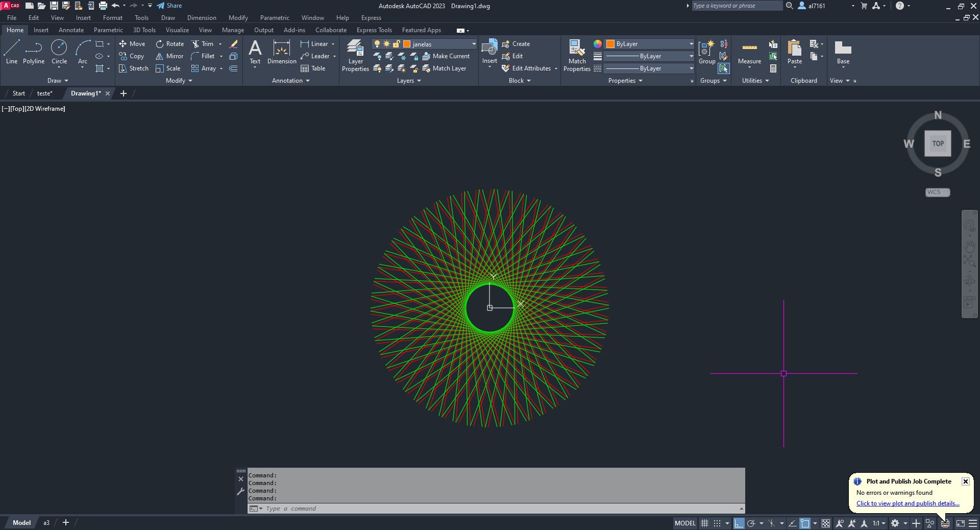
Task: Open the Format menu
Action: pyautogui.click(x=112, y=18)
